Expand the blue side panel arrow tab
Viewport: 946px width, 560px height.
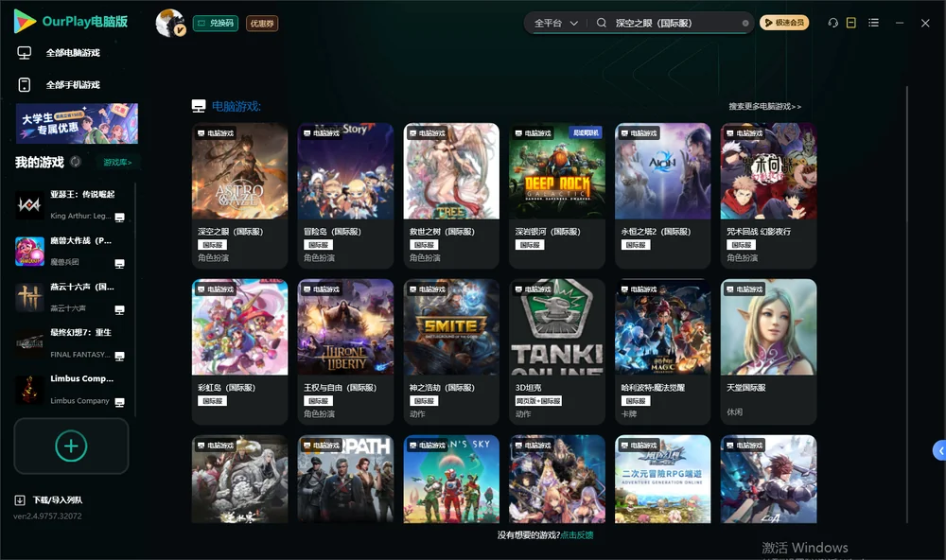click(939, 451)
